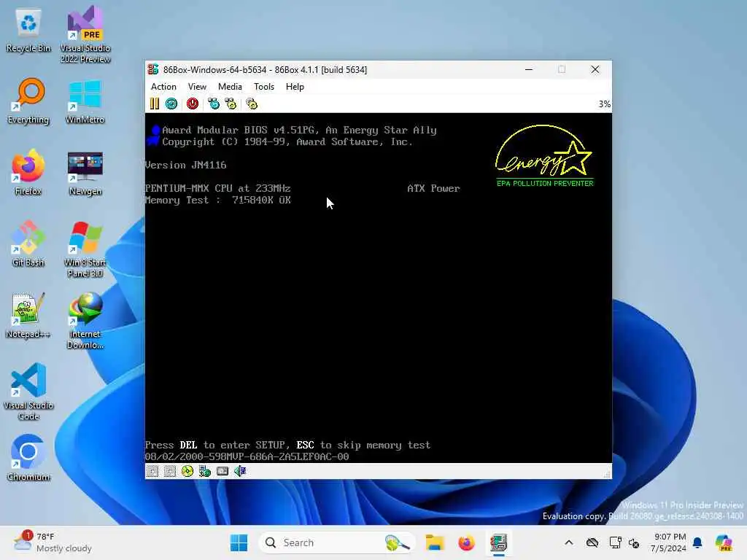
Task: Select the Firefox desktop shortcut
Action: 28,172
